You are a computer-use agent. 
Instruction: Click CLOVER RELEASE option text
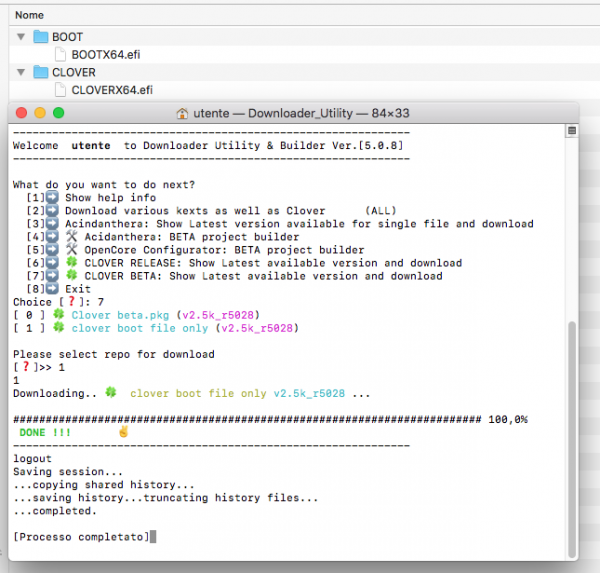pos(273,263)
